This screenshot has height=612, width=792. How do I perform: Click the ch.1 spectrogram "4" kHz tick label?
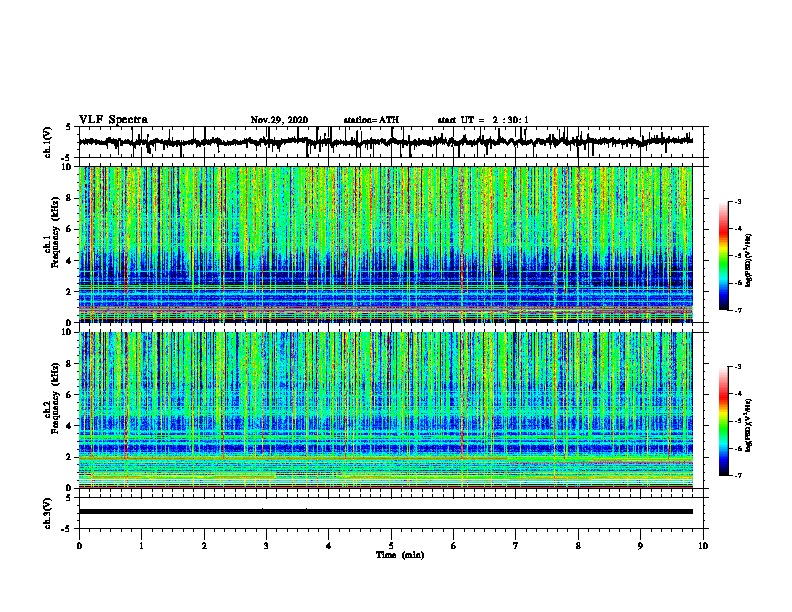point(69,261)
